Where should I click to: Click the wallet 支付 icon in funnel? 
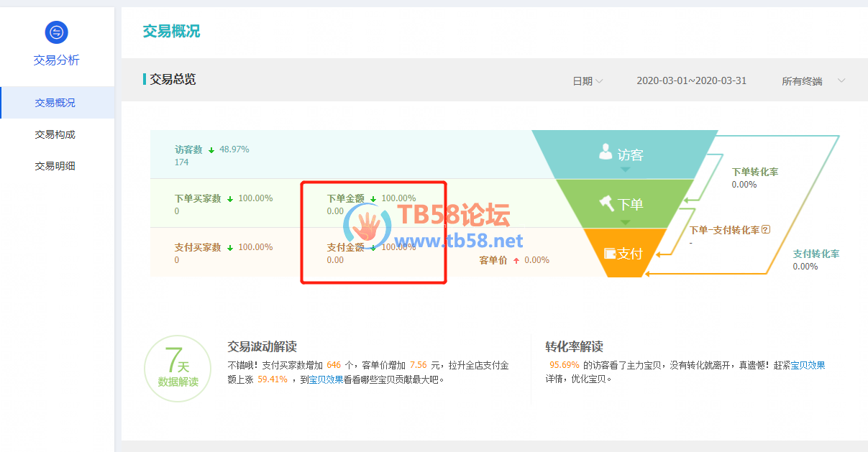pyautogui.click(x=611, y=254)
